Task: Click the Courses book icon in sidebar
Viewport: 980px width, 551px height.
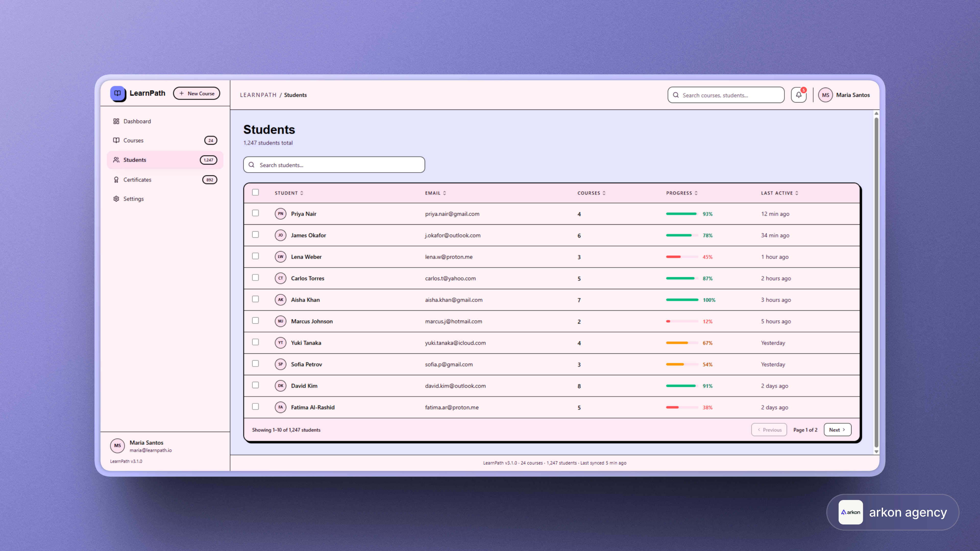Action: [116, 140]
